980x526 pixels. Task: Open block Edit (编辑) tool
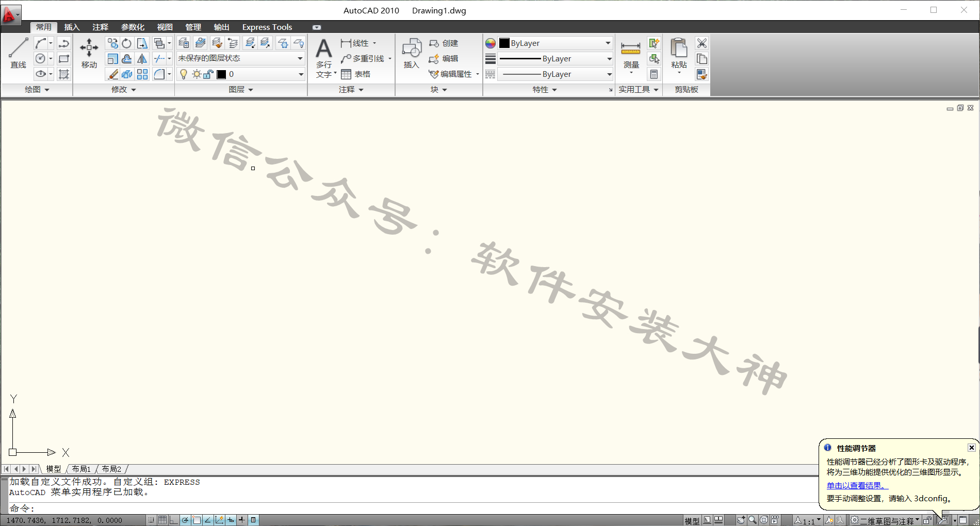coord(444,59)
